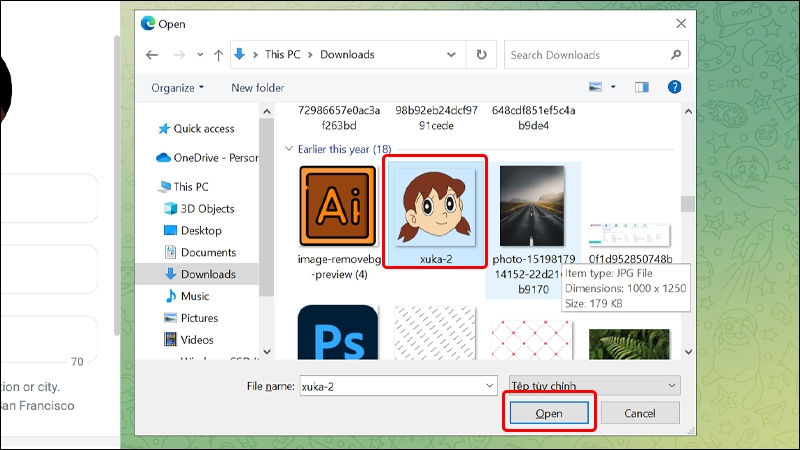The height and width of the screenshot is (450, 800).
Task: Close the Open dialog window
Action: (x=681, y=23)
